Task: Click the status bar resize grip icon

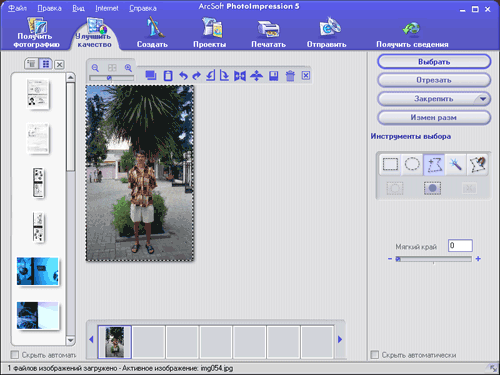Action: click(x=493, y=368)
